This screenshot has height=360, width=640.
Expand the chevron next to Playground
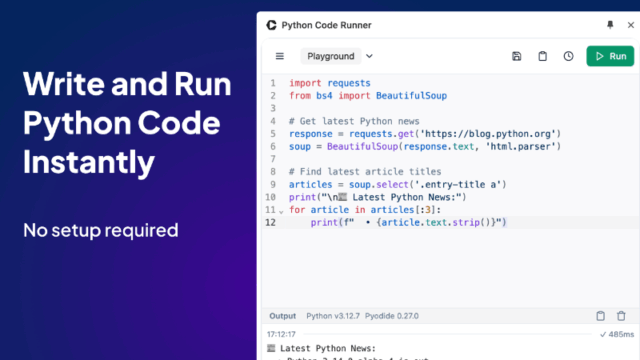[x=369, y=56]
